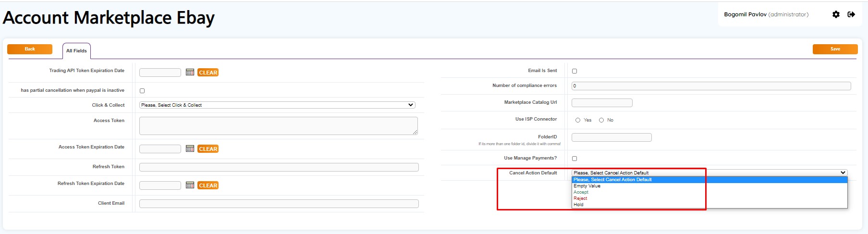Screen dimensions: 868x234
Task: Focus the Refresh Token input field
Action: pyautogui.click(x=279, y=167)
